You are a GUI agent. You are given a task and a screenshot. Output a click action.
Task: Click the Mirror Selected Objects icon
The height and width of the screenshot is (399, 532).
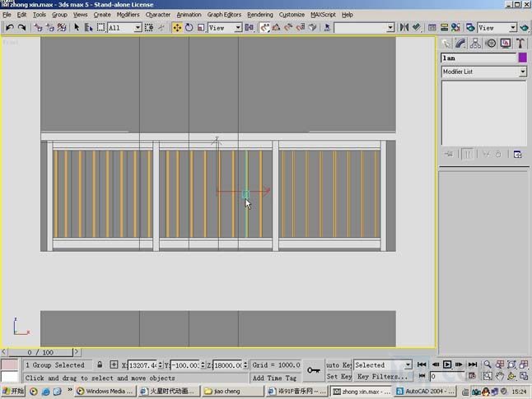(x=404, y=27)
